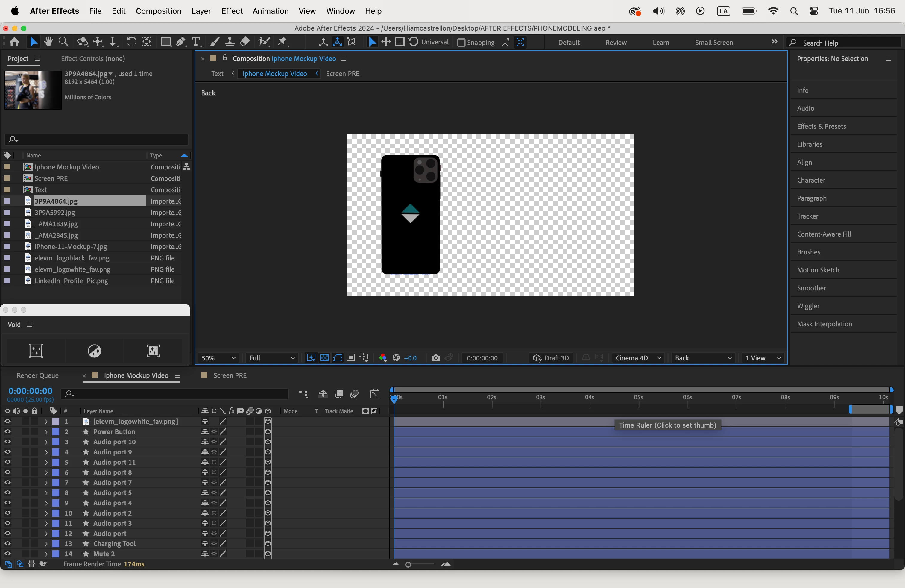The width and height of the screenshot is (905, 588).
Task: Select the Puppet Pin tool
Action: [283, 42]
